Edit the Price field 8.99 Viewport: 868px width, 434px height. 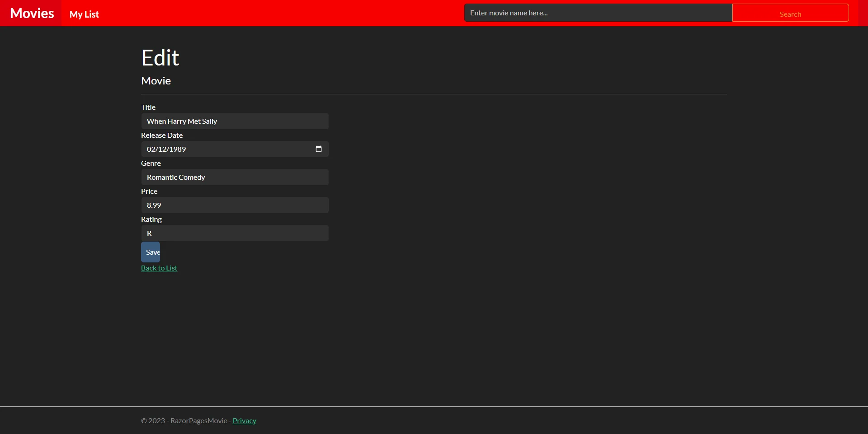click(235, 205)
